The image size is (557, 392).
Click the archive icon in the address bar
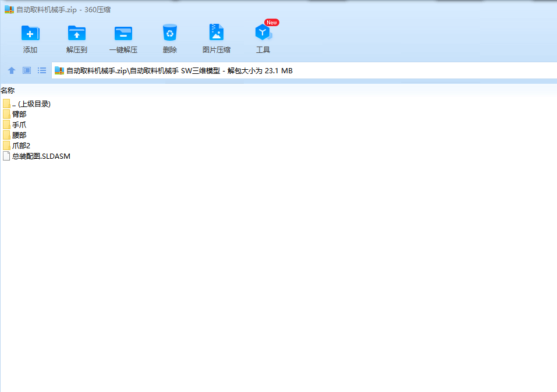point(59,70)
